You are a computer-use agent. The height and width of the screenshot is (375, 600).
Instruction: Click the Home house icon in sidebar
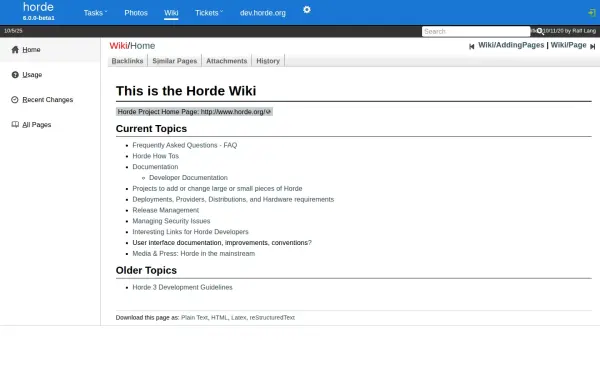[x=15, y=49]
